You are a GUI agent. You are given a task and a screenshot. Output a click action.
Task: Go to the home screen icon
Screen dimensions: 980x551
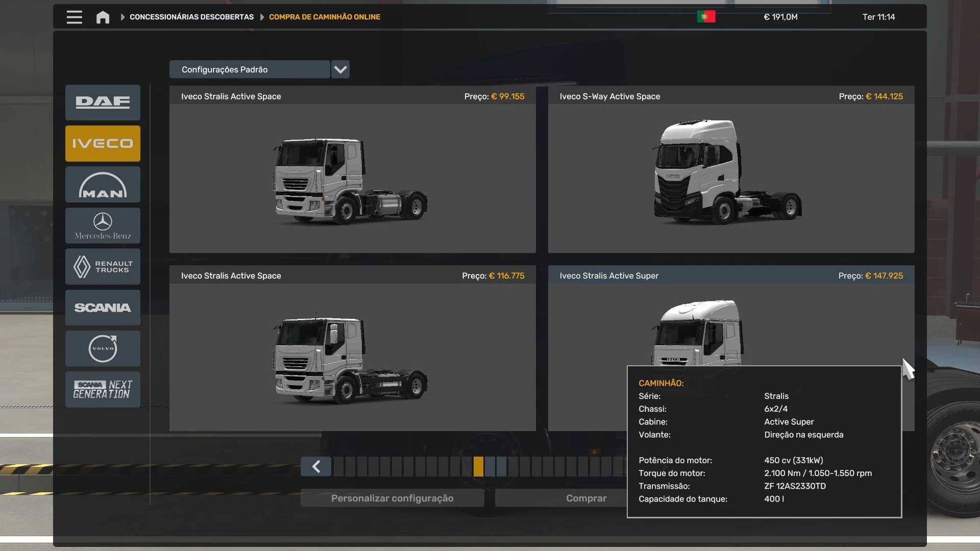(103, 17)
